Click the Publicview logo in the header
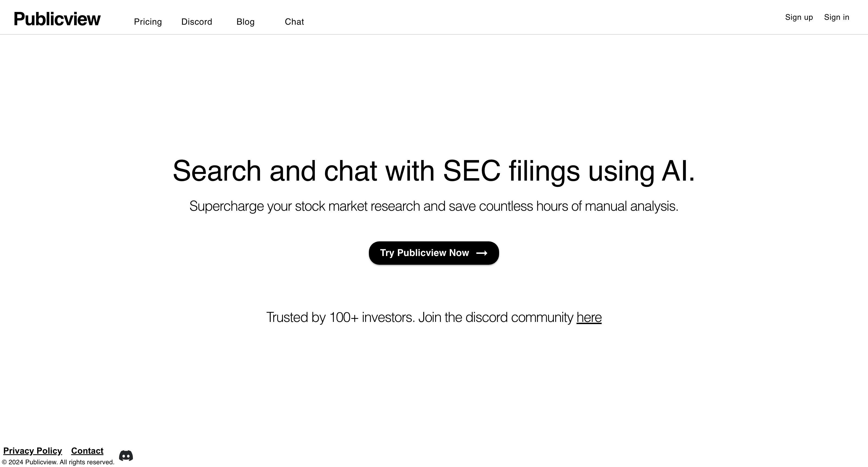This screenshot has height=467, width=868. pyautogui.click(x=57, y=19)
